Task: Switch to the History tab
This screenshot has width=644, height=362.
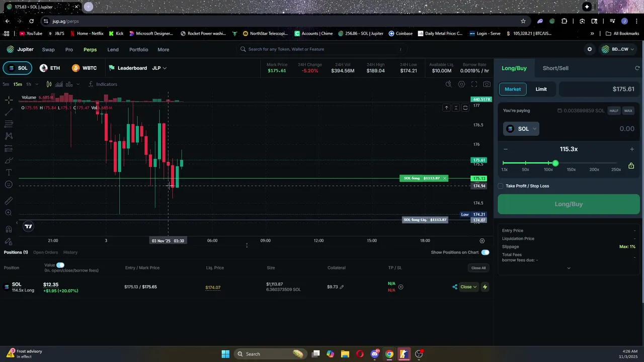Action: 70,252
